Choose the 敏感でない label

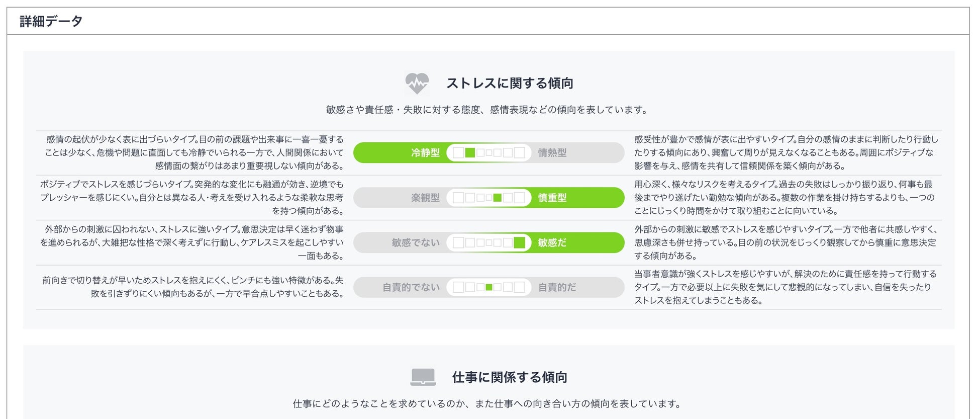(416, 243)
